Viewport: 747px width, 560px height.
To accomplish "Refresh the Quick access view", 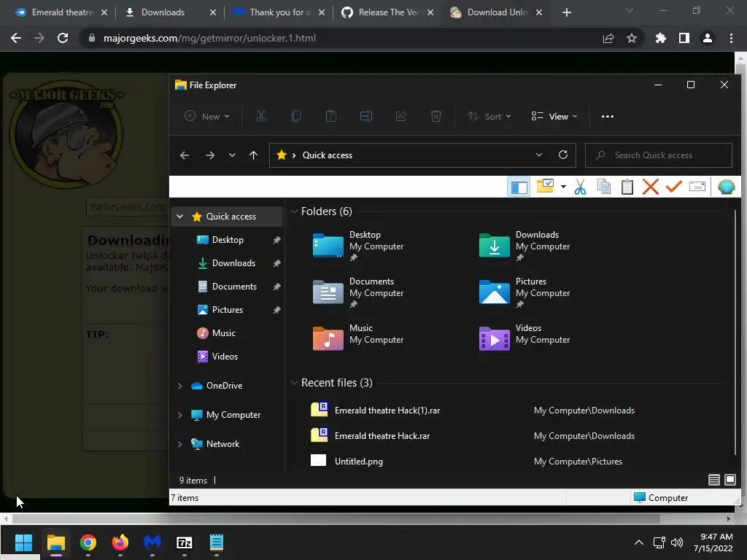I will pos(563,155).
